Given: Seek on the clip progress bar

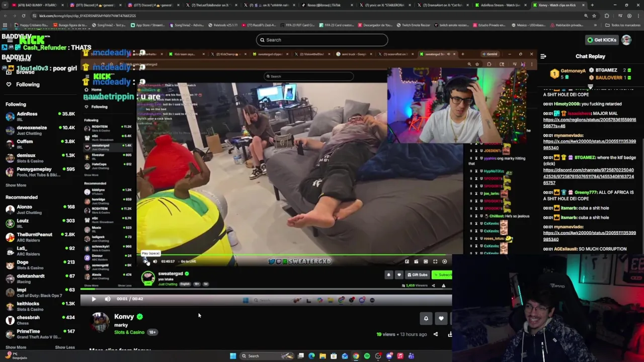Looking at the screenshot, I should click(x=266, y=289).
